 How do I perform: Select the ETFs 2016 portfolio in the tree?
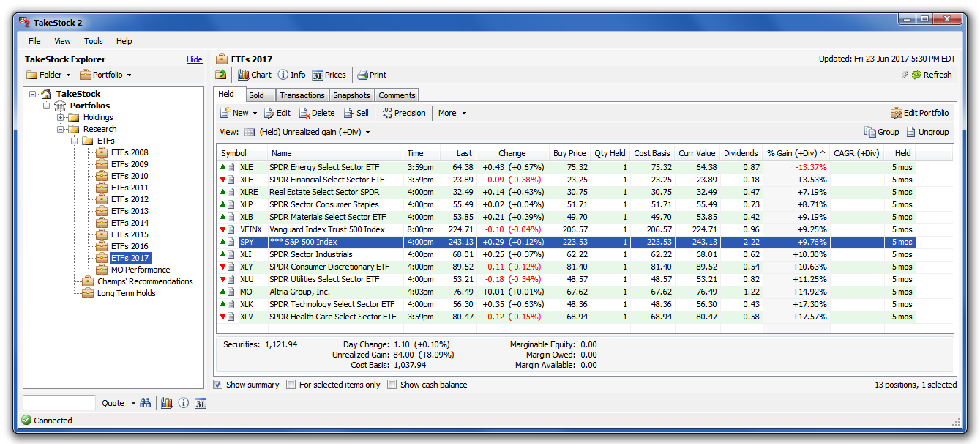click(130, 246)
